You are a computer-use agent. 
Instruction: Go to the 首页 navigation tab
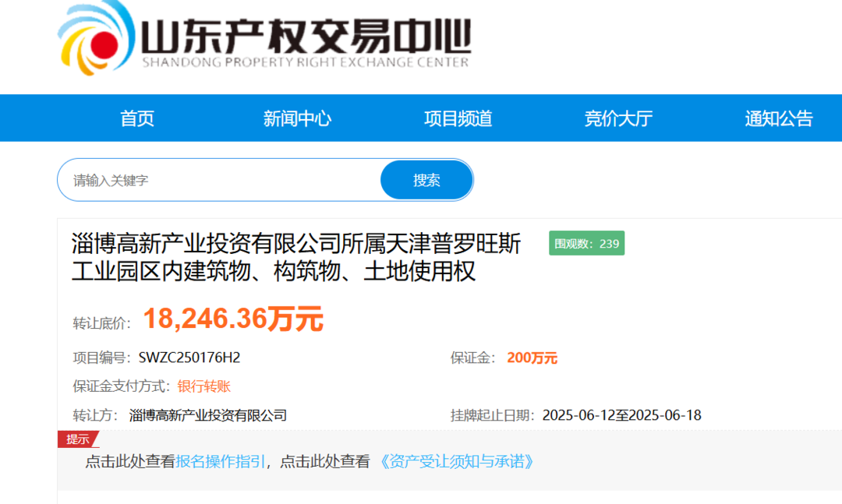137,118
